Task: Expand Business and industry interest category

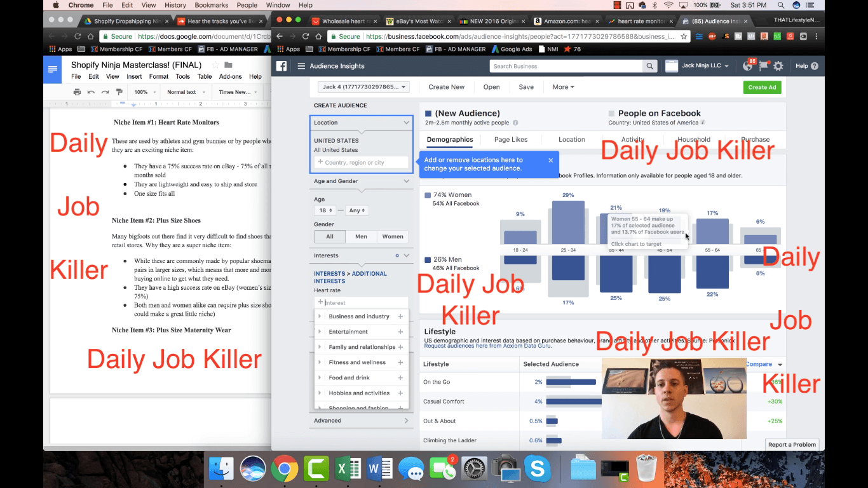Action: [x=320, y=316]
